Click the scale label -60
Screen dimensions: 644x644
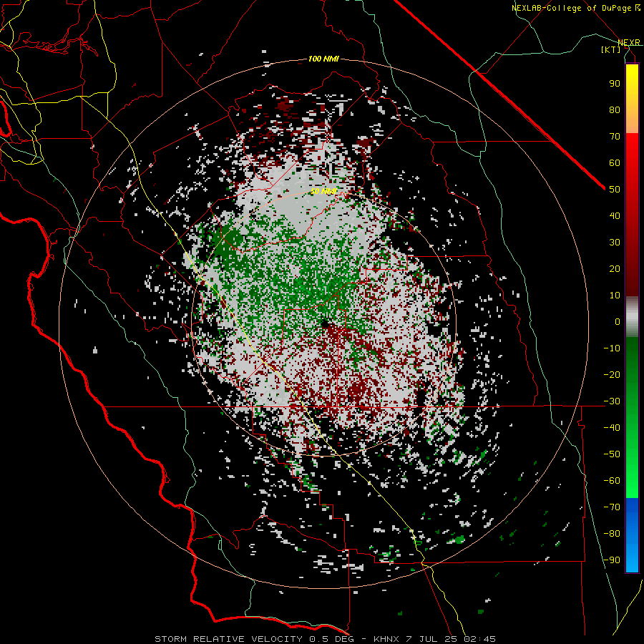612,481
